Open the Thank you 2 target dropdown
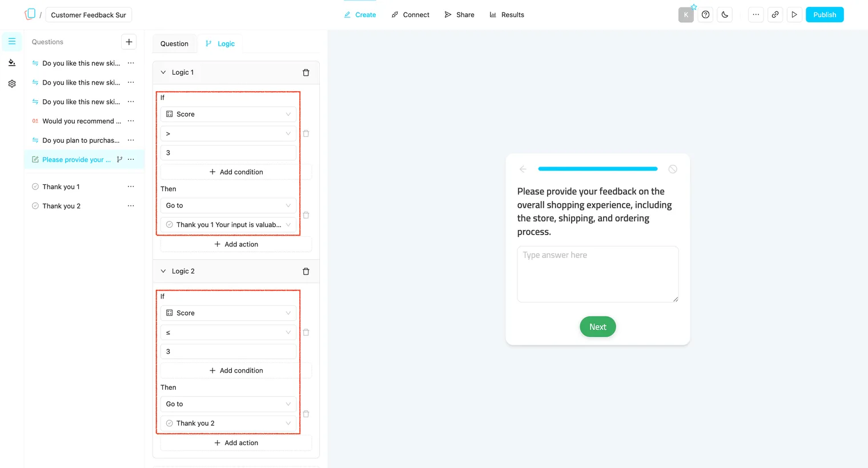This screenshot has width=868, height=468. click(x=228, y=423)
